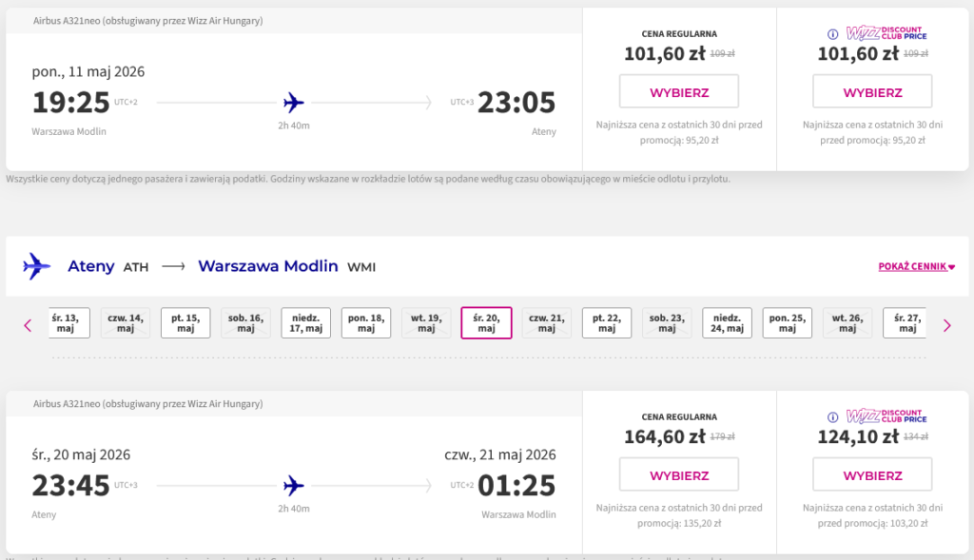Select regular price 101,60 zł with Wybierz
Image resolution: width=974 pixels, height=560 pixels.
679,92
